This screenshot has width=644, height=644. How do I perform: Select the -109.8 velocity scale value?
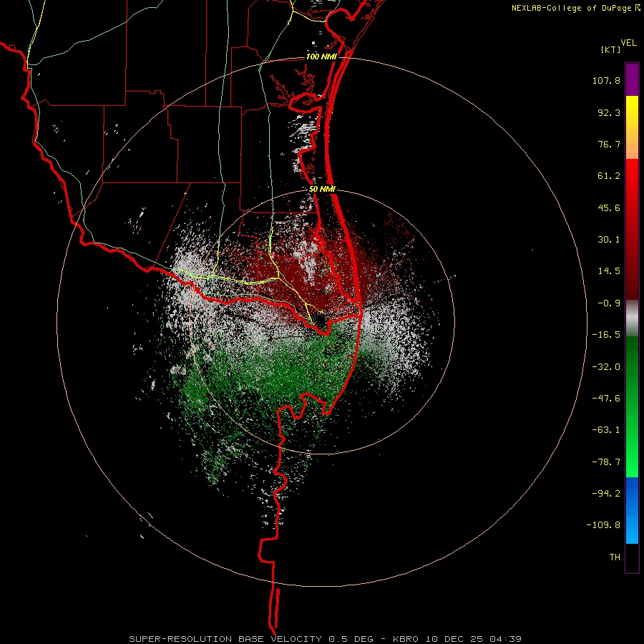603,525
